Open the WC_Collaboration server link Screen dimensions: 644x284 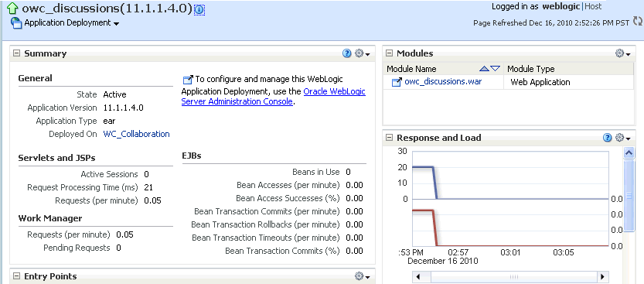(x=136, y=134)
